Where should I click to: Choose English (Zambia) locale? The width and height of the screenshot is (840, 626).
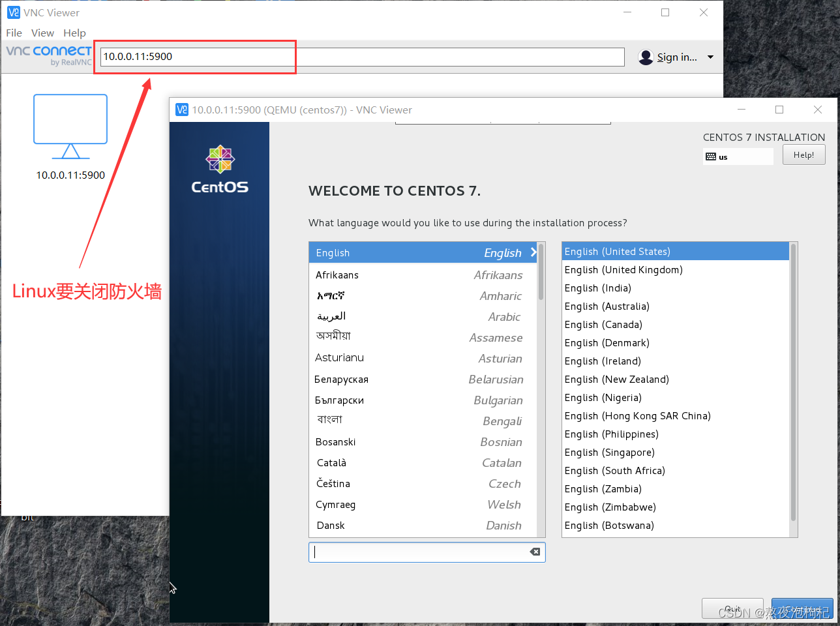(675, 489)
